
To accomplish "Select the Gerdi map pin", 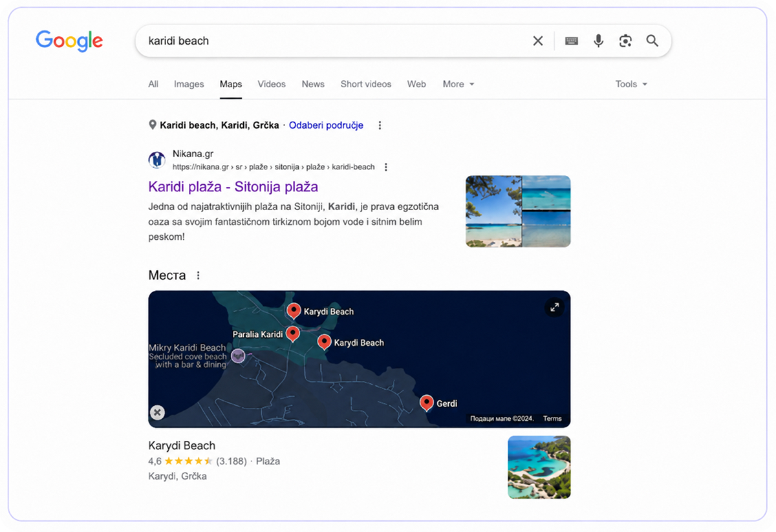I will click(x=426, y=403).
